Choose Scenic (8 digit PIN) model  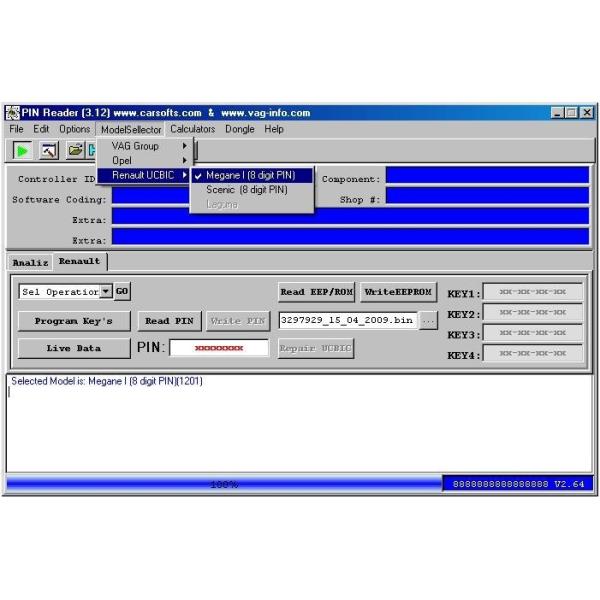pos(246,189)
